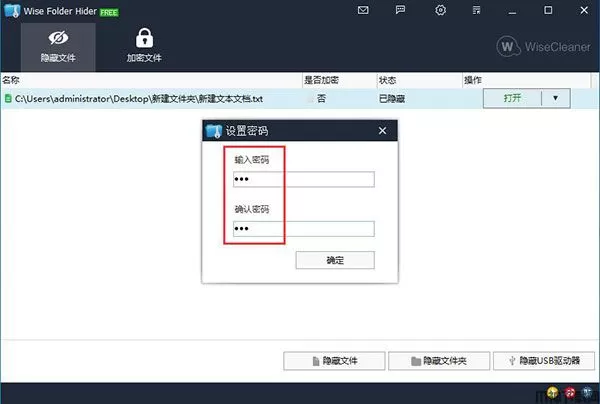This screenshot has width=600, height=404.
Task: Open the settings gear icon
Action: pyautogui.click(x=440, y=10)
